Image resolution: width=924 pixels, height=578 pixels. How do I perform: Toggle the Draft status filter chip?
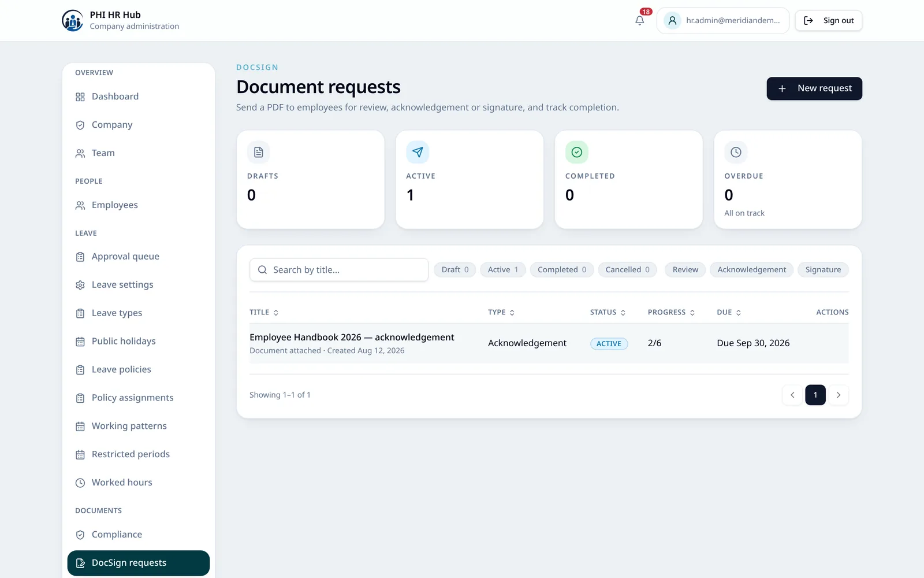455,270
